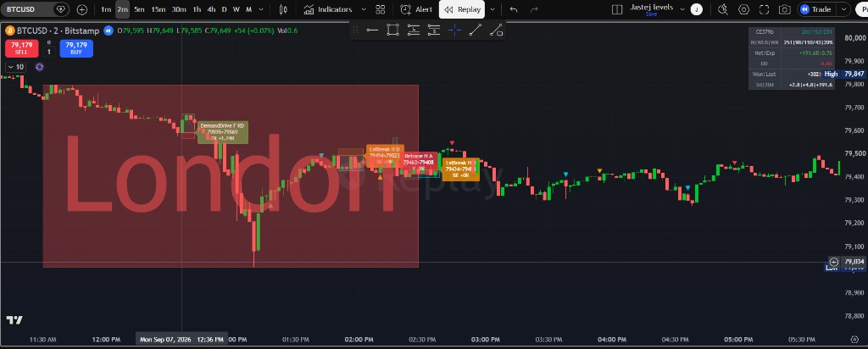Open the time axis settings gear icon
Viewport: 868px width, 349px height.
[854, 339]
